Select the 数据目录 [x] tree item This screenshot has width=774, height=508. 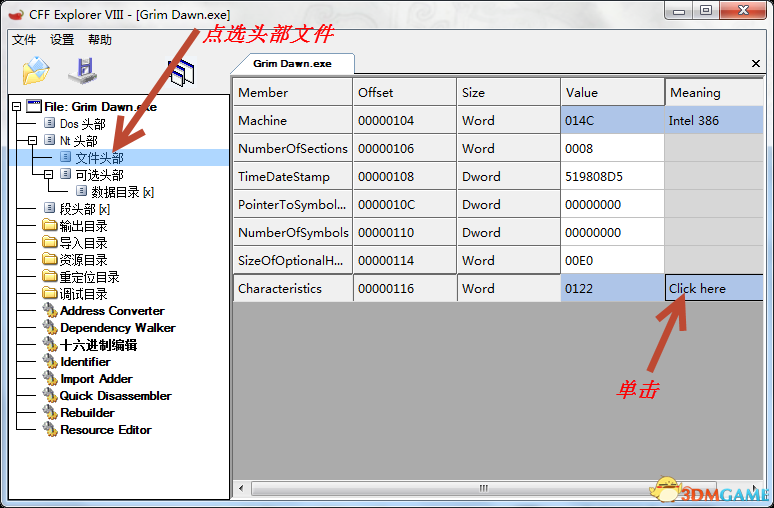click(122, 192)
